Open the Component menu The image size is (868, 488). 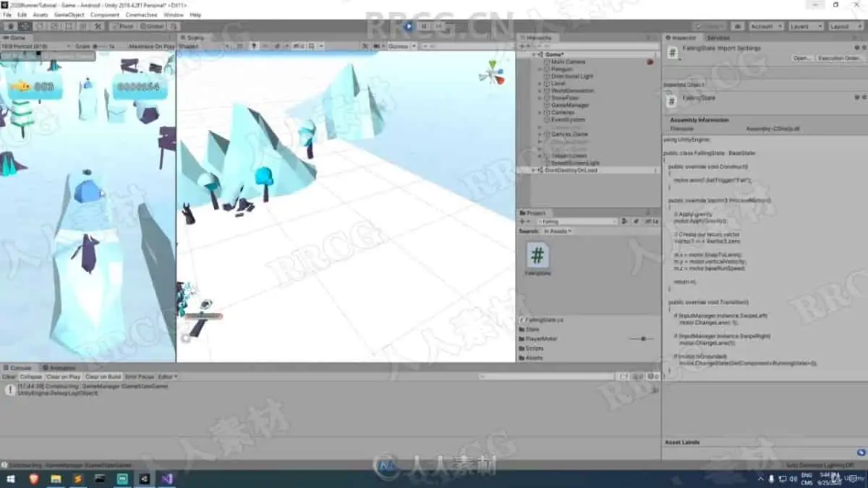point(105,14)
